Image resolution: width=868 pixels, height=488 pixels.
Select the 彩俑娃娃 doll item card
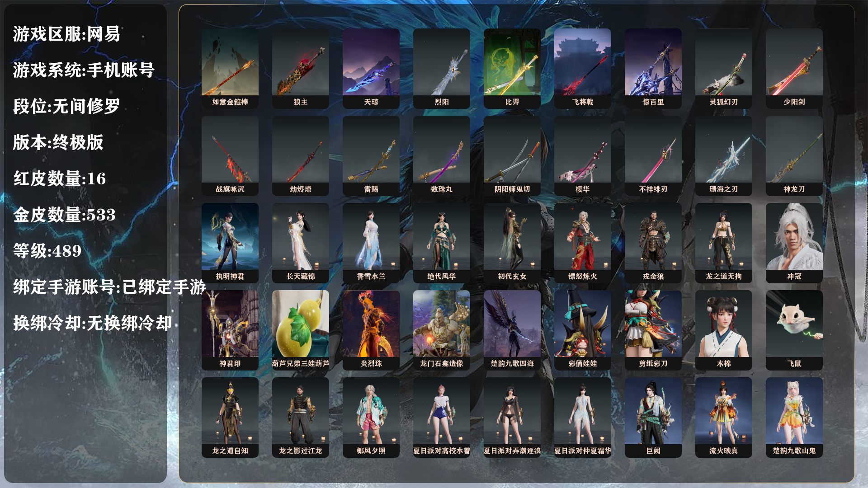(x=583, y=330)
